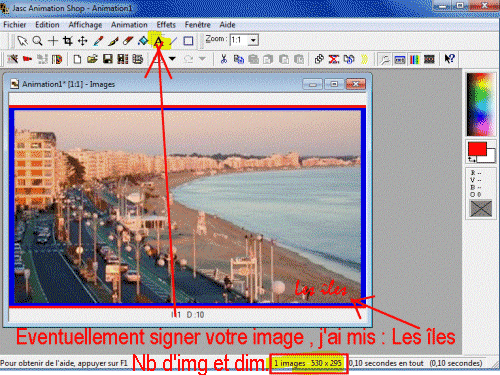The image size is (500, 375).
Task: Select the Text tool
Action: pyautogui.click(x=159, y=41)
